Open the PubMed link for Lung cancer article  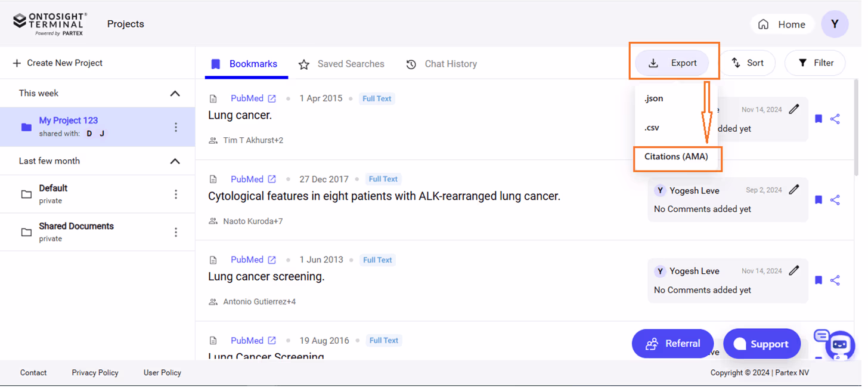point(247,98)
